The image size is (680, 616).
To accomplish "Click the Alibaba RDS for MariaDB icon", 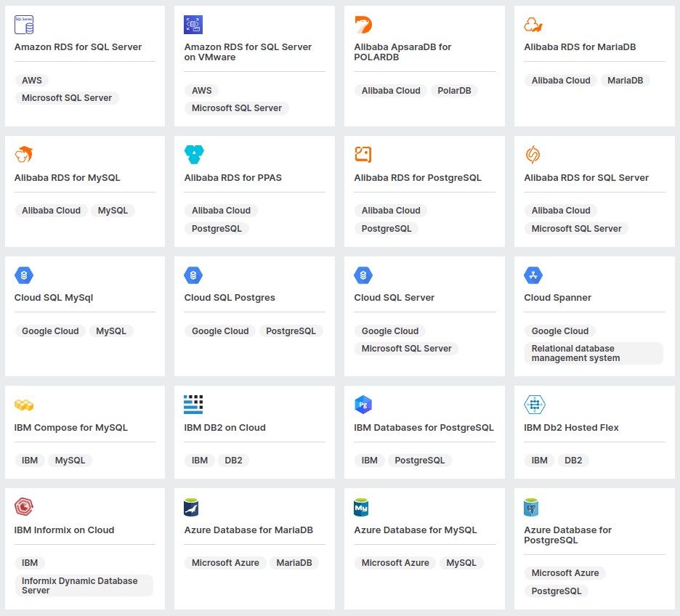I will coord(533,25).
